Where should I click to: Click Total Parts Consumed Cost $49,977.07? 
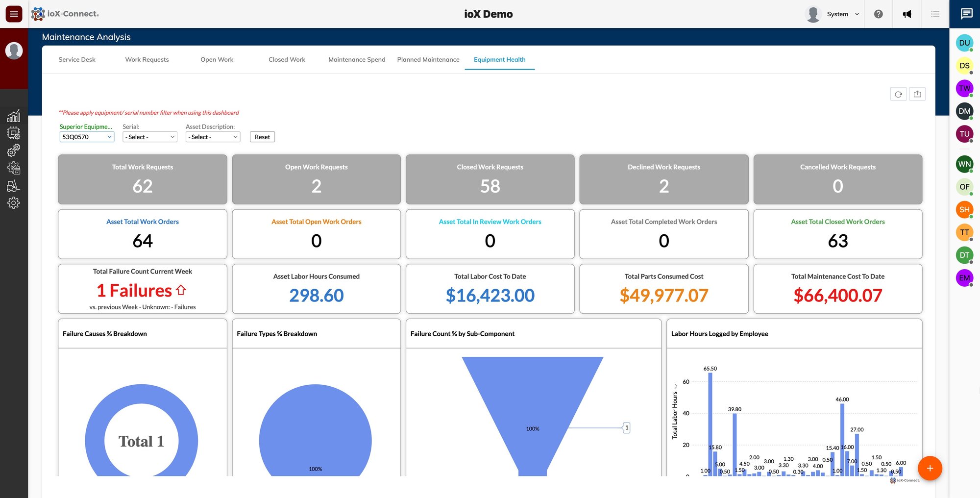click(664, 296)
